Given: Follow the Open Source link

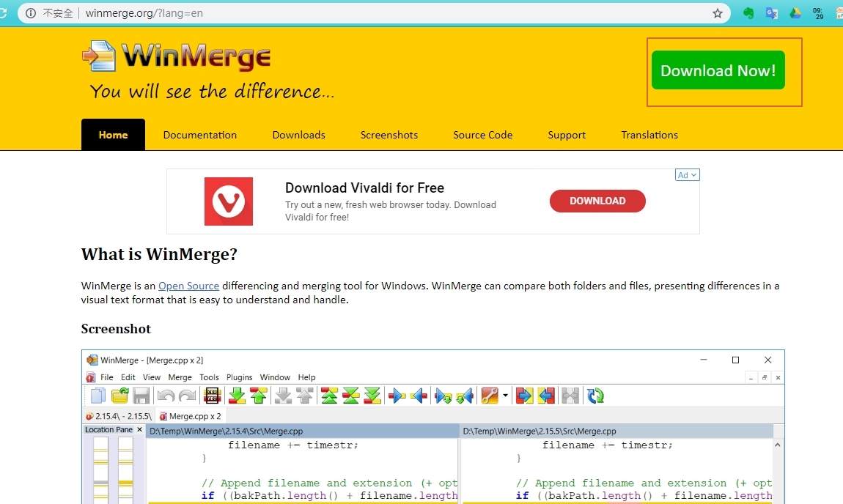Looking at the screenshot, I should (188, 286).
